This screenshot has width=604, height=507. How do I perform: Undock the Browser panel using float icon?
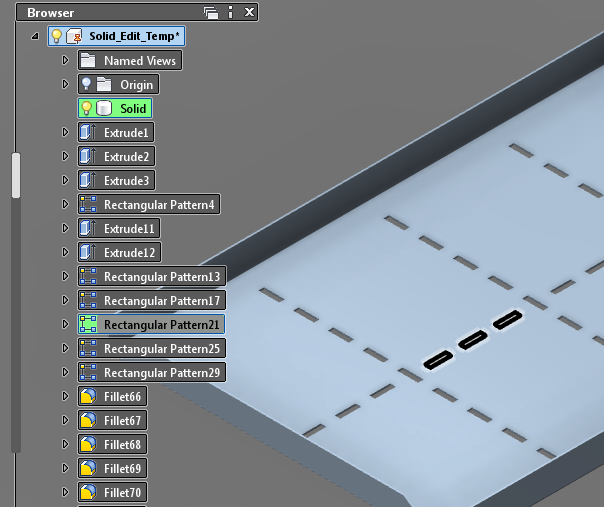tap(210, 13)
